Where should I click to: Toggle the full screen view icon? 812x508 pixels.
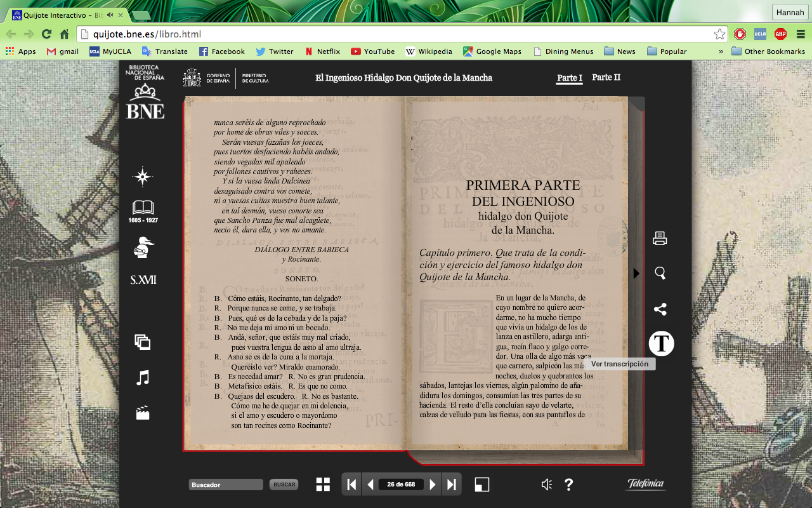[482, 485]
